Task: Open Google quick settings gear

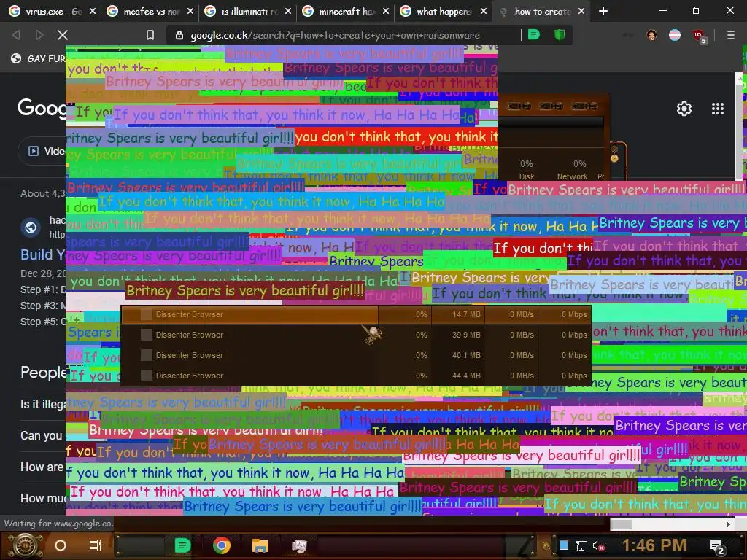Action: click(x=684, y=109)
